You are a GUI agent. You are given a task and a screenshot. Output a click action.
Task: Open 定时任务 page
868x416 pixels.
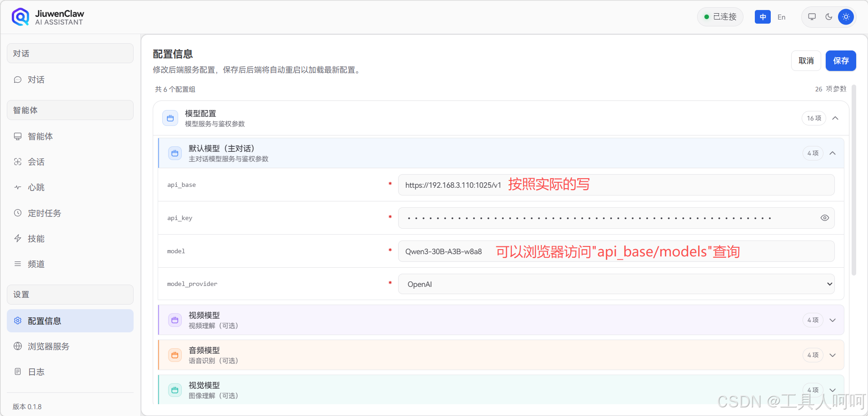(70, 213)
